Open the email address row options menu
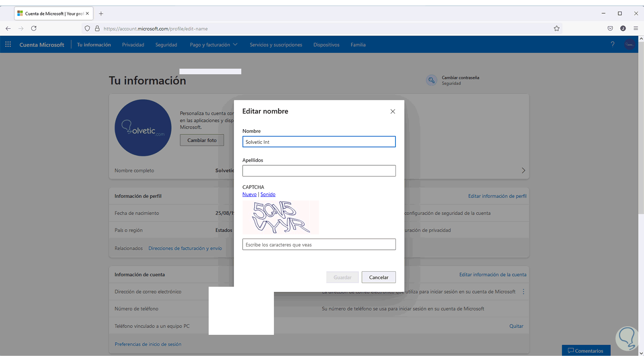644x361 pixels. click(523, 291)
